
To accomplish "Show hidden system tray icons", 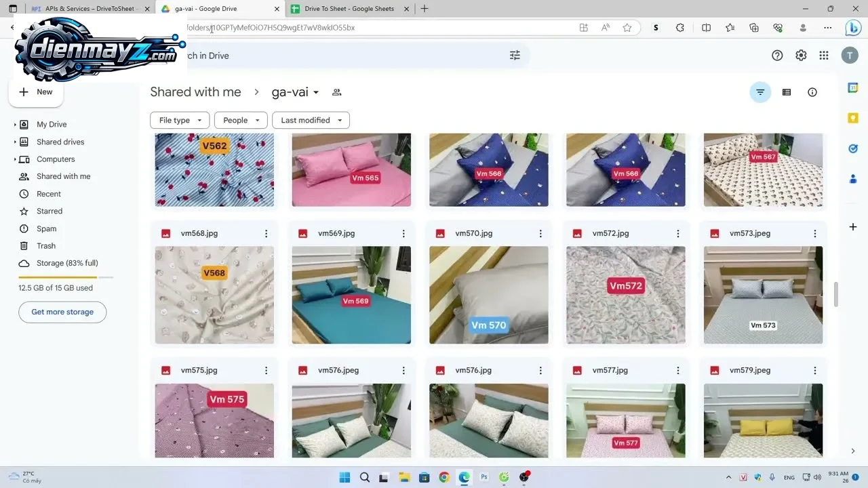I will point(729,477).
